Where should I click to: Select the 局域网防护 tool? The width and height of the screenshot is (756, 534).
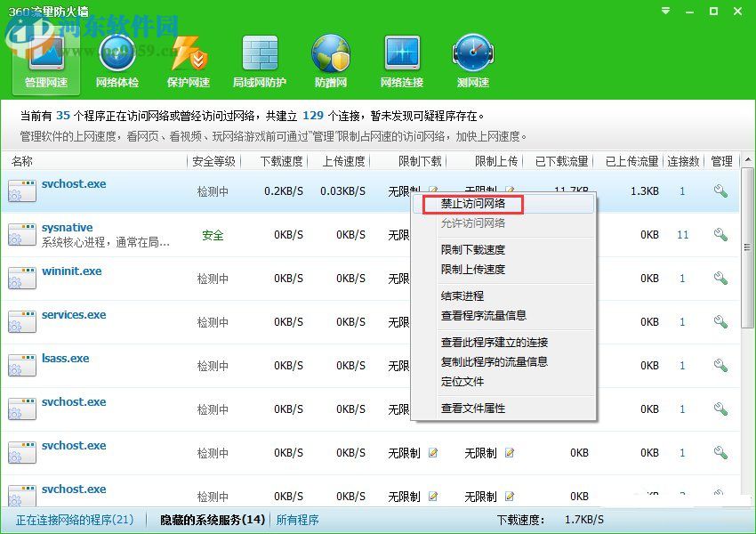pyautogui.click(x=259, y=62)
